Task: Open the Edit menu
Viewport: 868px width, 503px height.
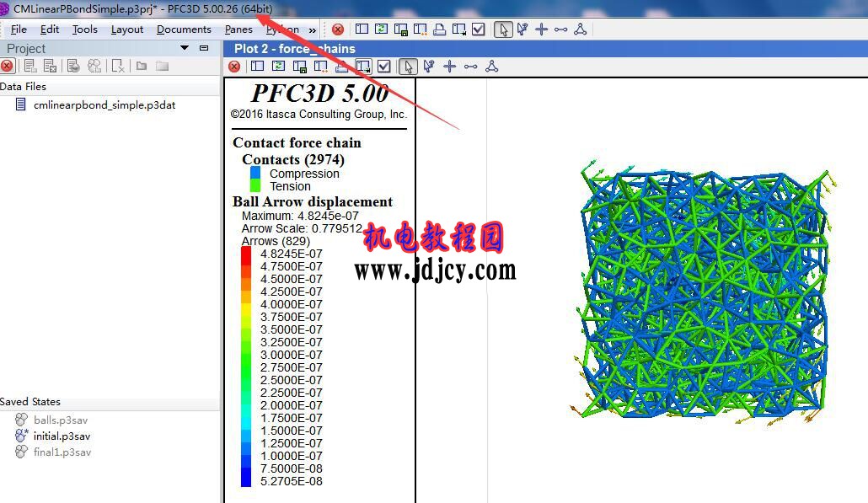Action: [x=49, y=29]
